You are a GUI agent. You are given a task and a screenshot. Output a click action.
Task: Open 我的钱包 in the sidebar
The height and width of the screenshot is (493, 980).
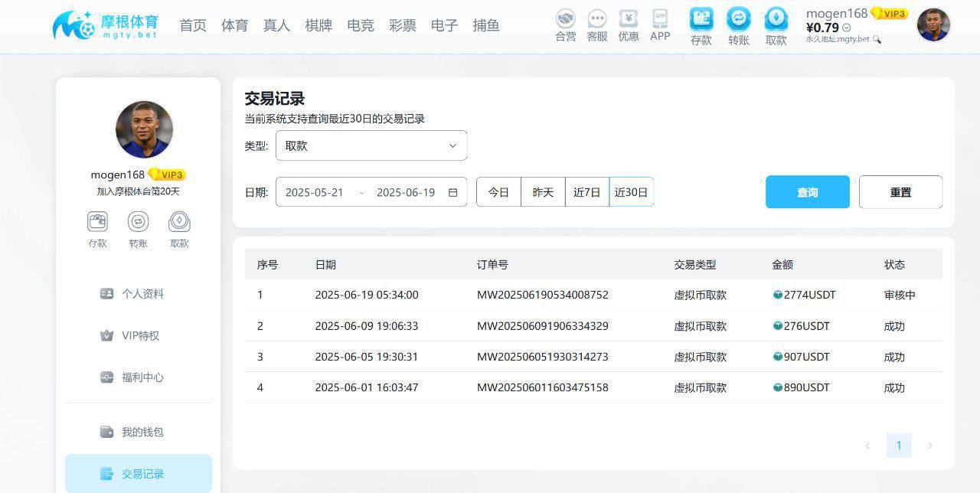tap(142, 432)
